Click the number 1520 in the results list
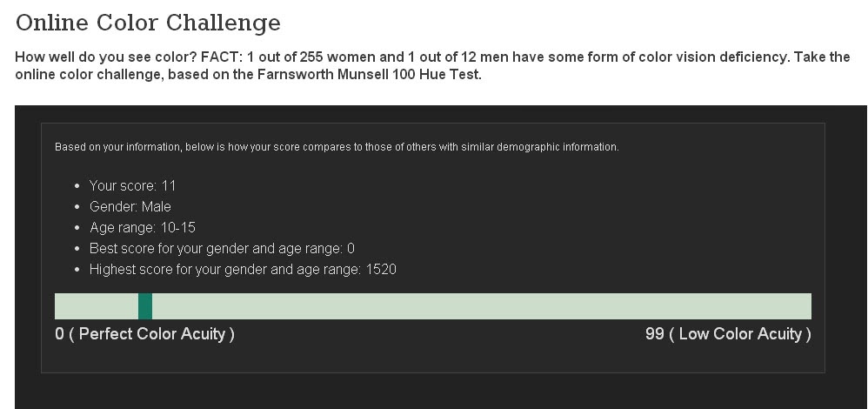Image resolution: width=868 pixels, height=409 pixels. click(381, 269)
